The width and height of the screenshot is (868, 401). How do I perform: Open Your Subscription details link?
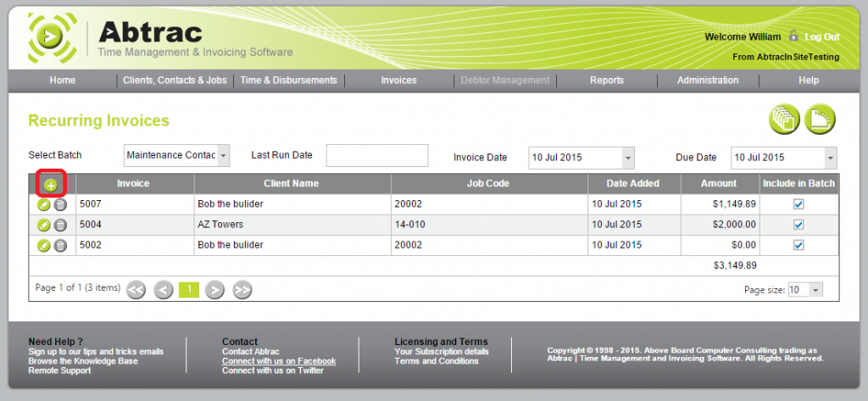click(x=442, y=352)
